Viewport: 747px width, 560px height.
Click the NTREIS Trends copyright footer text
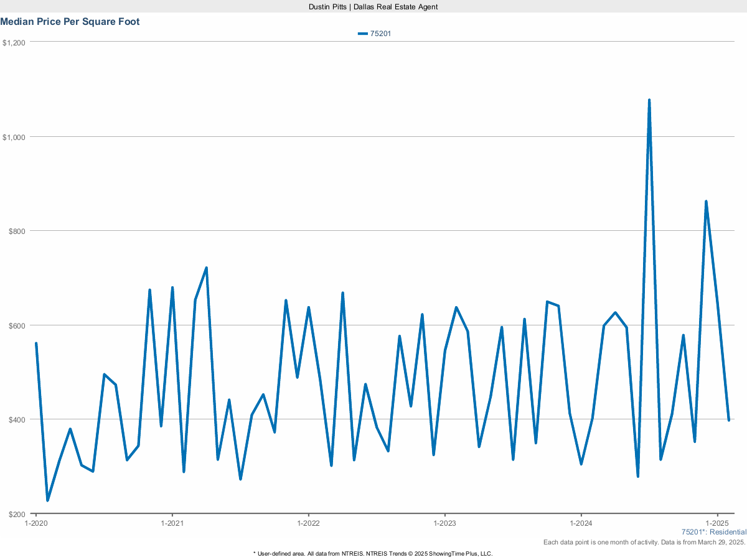click(373, 553)
